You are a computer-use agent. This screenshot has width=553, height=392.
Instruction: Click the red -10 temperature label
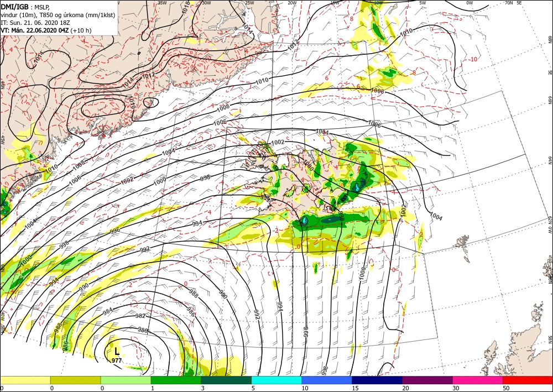click(x=473, y=59)
